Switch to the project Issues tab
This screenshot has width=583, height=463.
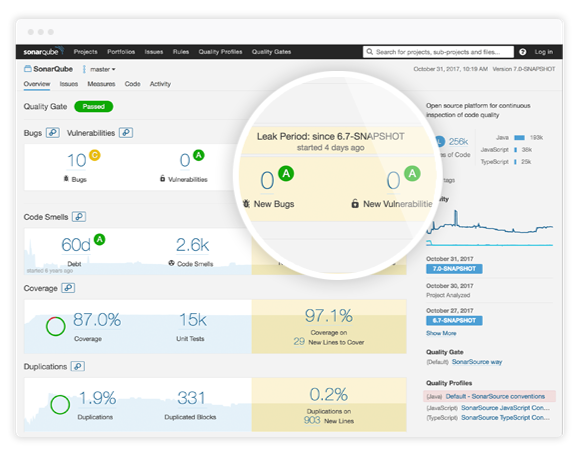69,84
